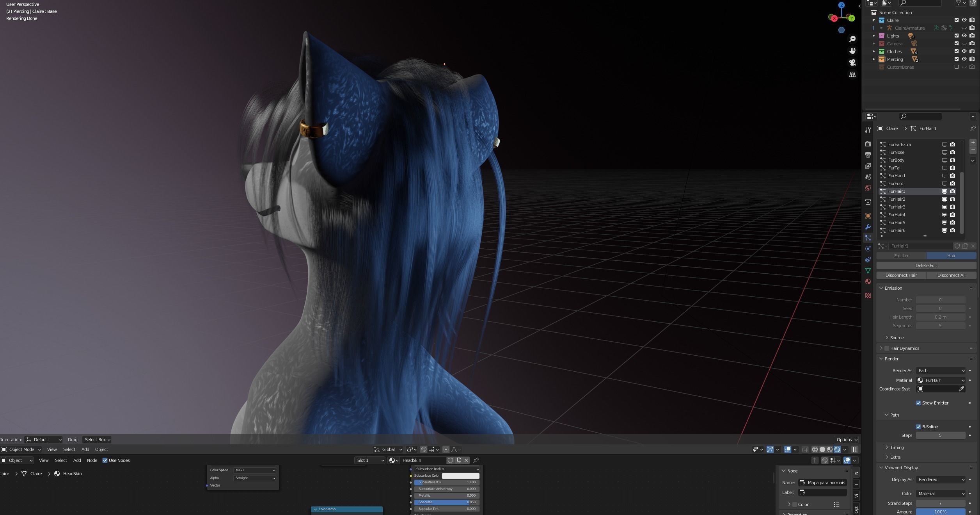Open the Texture properties tab

coord(868,296)
